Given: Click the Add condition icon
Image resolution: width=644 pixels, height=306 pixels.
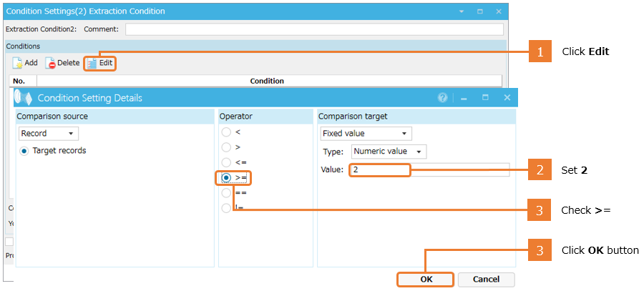Looking at the screenshot, I should click(x=18, y=63).
